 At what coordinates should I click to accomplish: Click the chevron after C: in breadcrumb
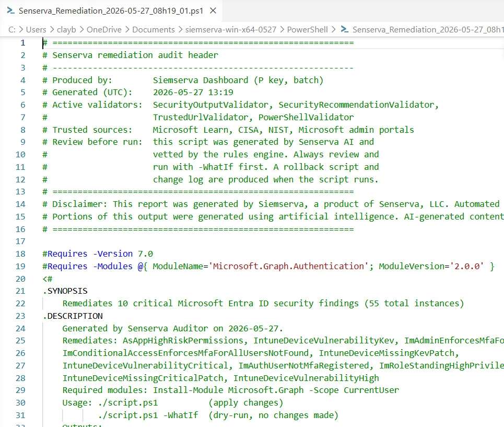pyautogui.click(x=21, y=30)
